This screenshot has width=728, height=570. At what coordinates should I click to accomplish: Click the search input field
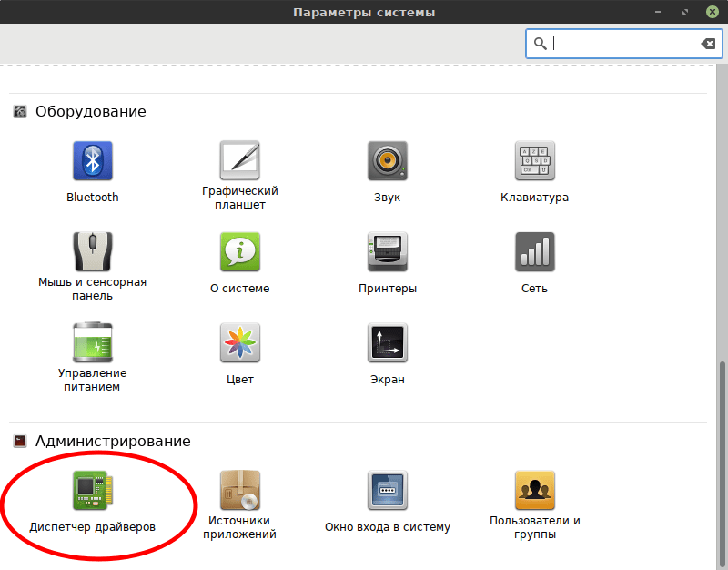623,44
